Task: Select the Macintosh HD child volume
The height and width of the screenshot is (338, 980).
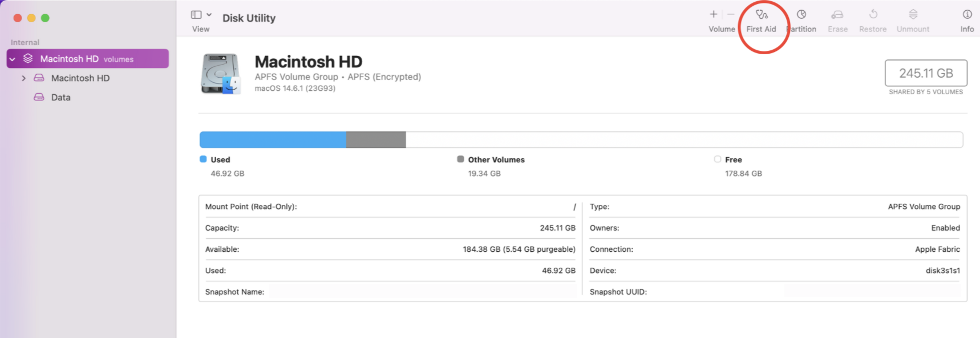Action: (x=80, y=78)
